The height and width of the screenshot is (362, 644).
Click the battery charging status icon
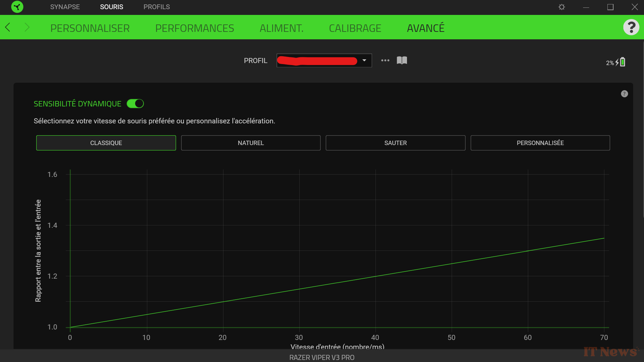click(x=622, y=62)
